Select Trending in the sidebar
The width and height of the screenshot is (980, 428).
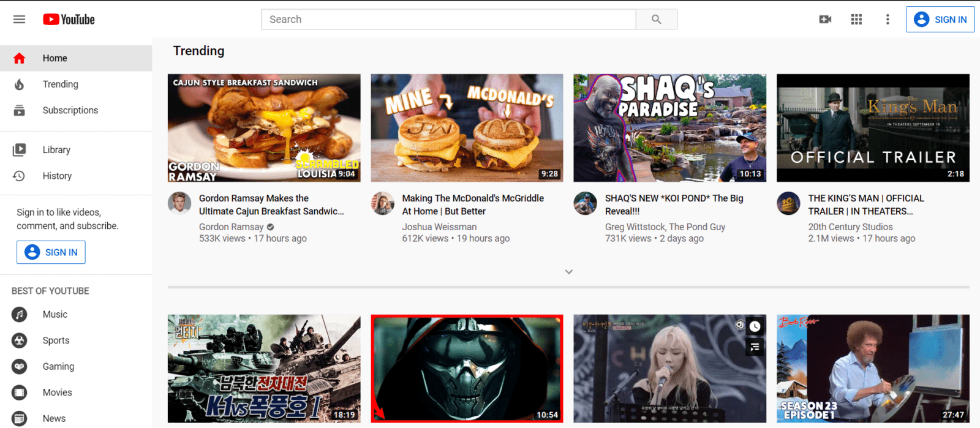pos(60,84)
